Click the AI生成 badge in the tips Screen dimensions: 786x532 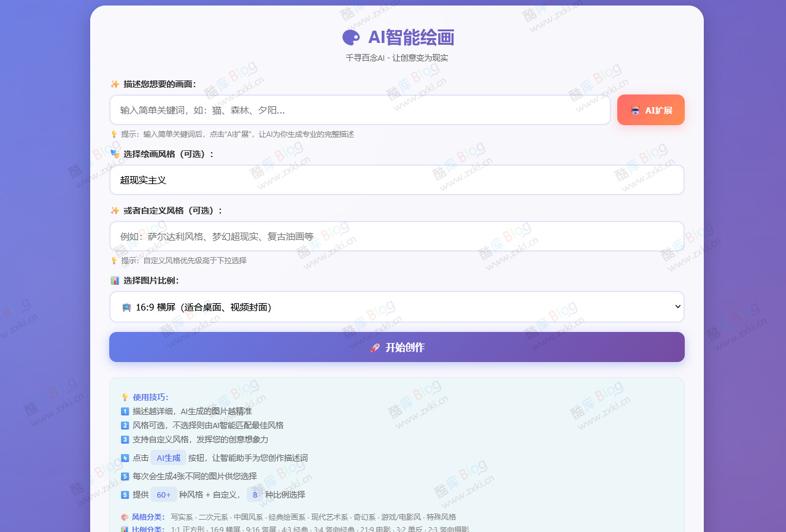pyautogui.click(x=168, y=458)
